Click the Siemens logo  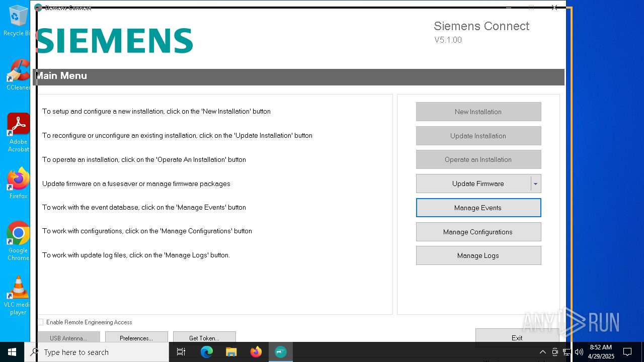pos(114,41)
